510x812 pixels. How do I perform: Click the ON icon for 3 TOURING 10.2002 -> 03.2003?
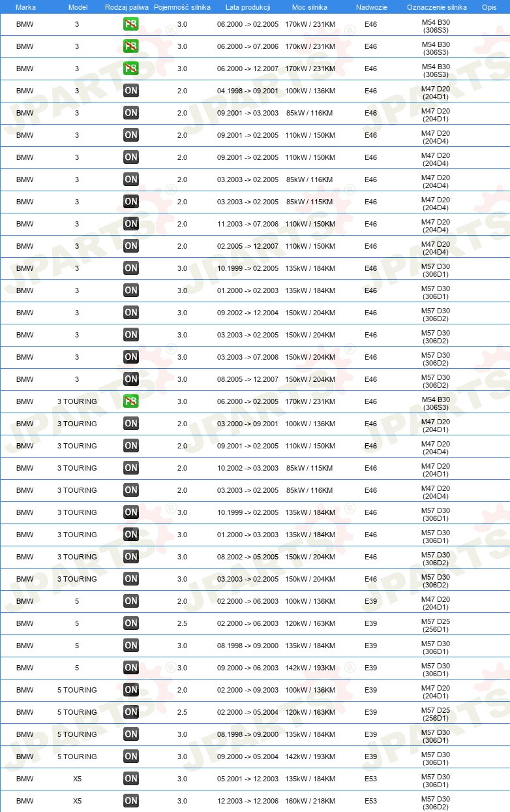click(131, 468)
